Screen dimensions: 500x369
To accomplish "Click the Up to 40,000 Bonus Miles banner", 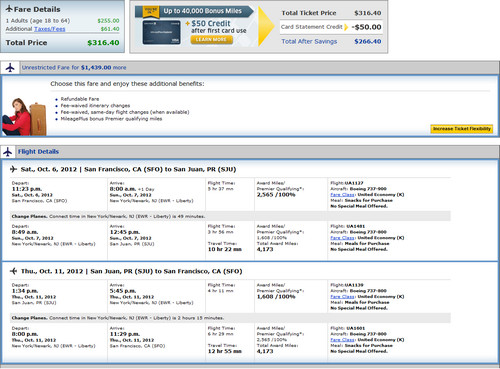I will coord(194,11).
